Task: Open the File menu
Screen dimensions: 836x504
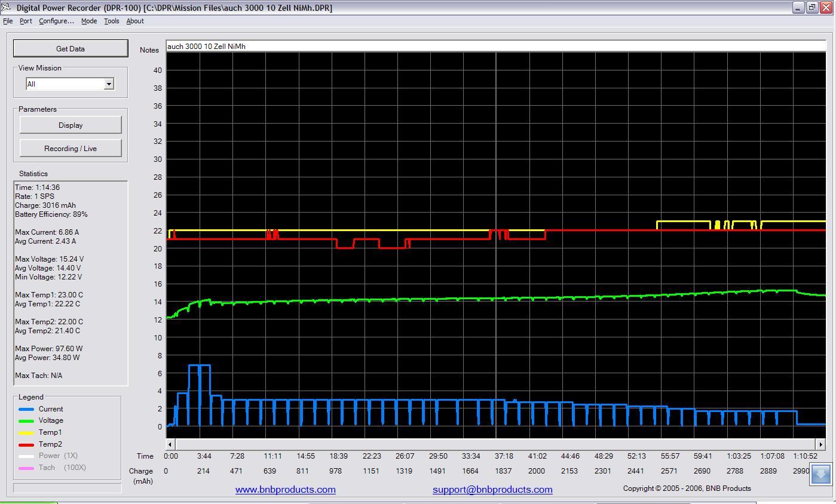Action: point(8,21)
